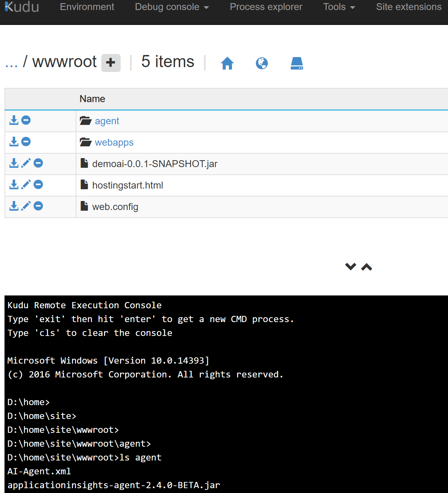This screenshot has height=493, width=448.
Task: Open the webapps folder link
Action: point(114,143)
